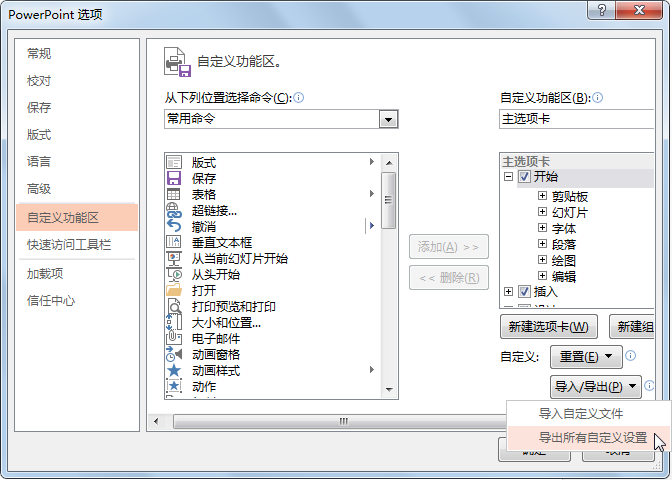Open the 重置(E) dropdown button
Viewport: 672px width, 480px height.
(586, 357)
